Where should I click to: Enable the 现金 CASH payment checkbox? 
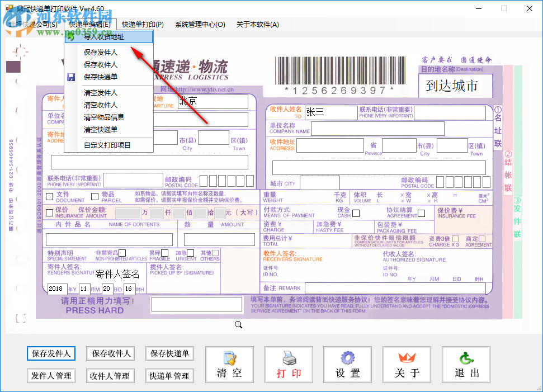click(x=356, y=213)
